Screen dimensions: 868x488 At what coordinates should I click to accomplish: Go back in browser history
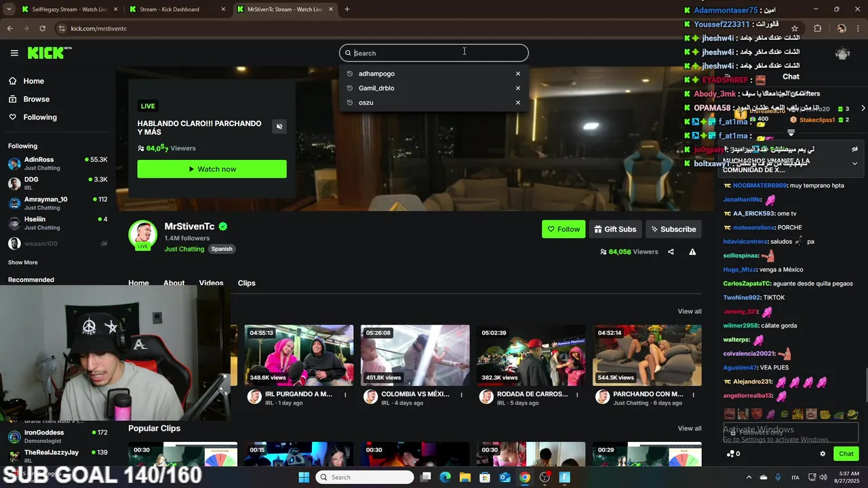pyautogui.click(x=9, y=28)
